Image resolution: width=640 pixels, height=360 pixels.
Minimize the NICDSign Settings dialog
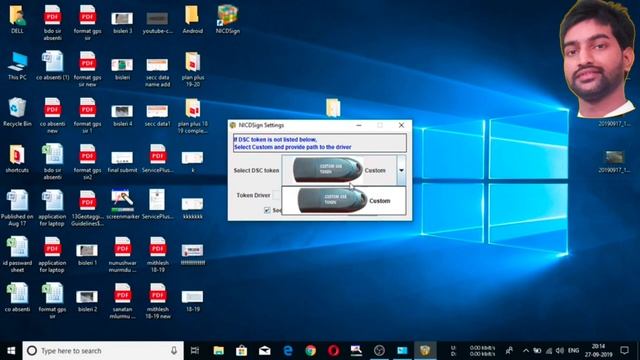pos(359,125)
